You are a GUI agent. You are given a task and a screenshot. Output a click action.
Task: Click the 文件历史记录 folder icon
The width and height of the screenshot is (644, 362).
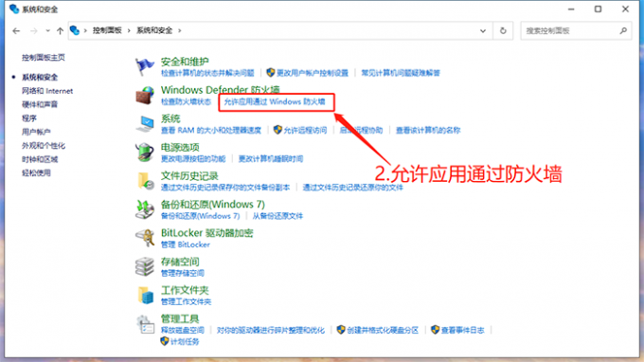pos(145,181)
